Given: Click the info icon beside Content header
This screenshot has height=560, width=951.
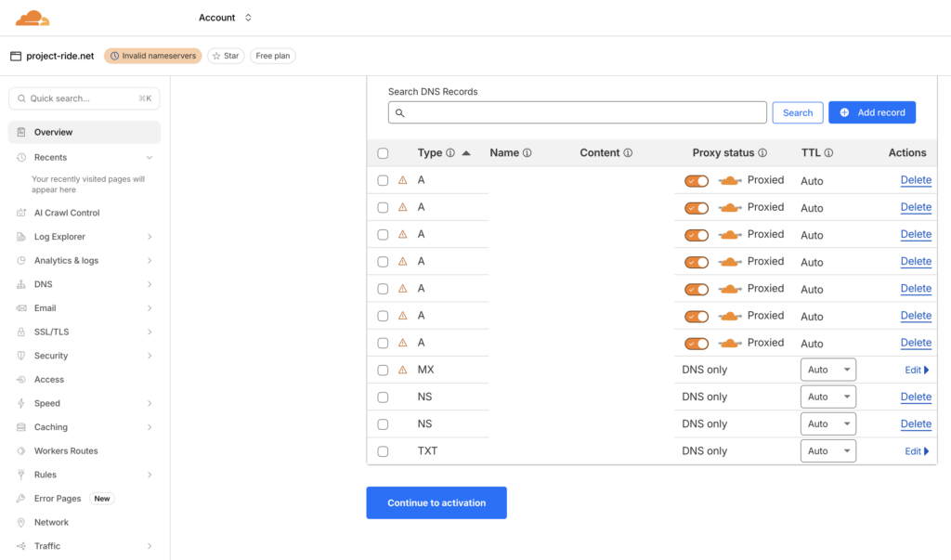Looking at the screenshot, I should pyautogui.click(x=628, y=153).
